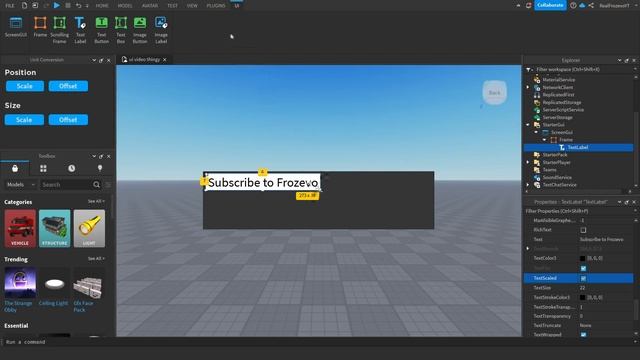The image size is (640, 360).
Task: Switch to the PLUGINS ribbon tab
Action: pos(216,6)
